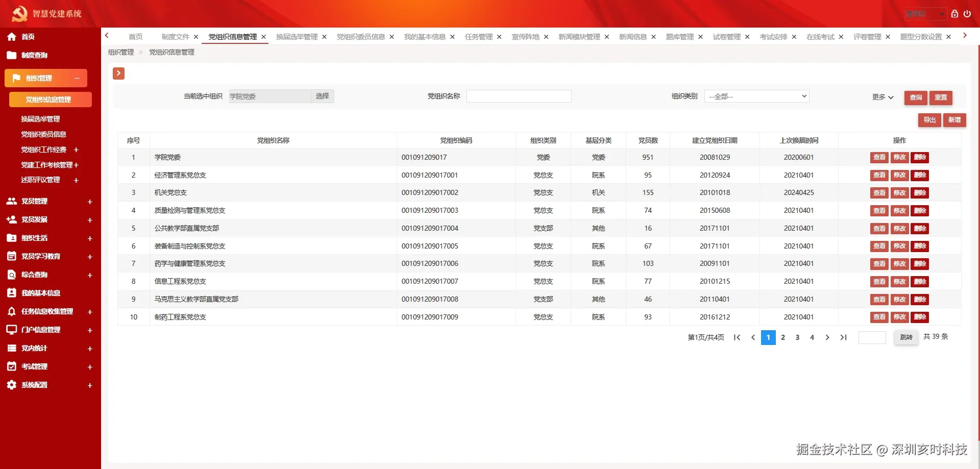Screen dimensions: 980x469
Task: Click the monitor icon beside 门户信息管理
Action: (12, 330)
